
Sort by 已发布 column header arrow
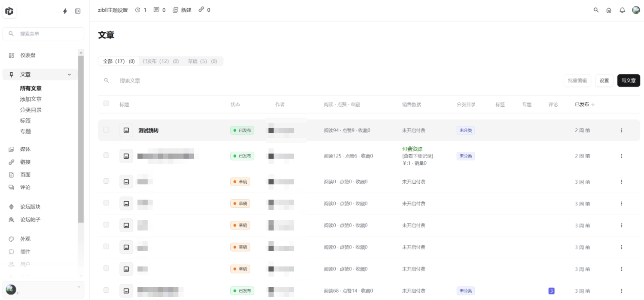click(x=593, y=104)
